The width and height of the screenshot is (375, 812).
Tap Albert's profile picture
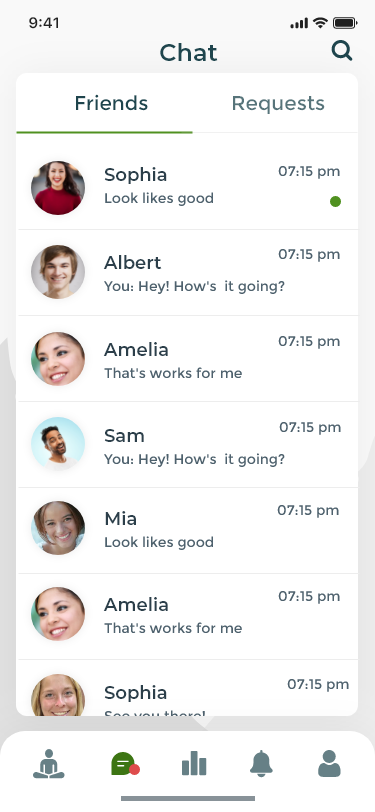coord(58,272)
